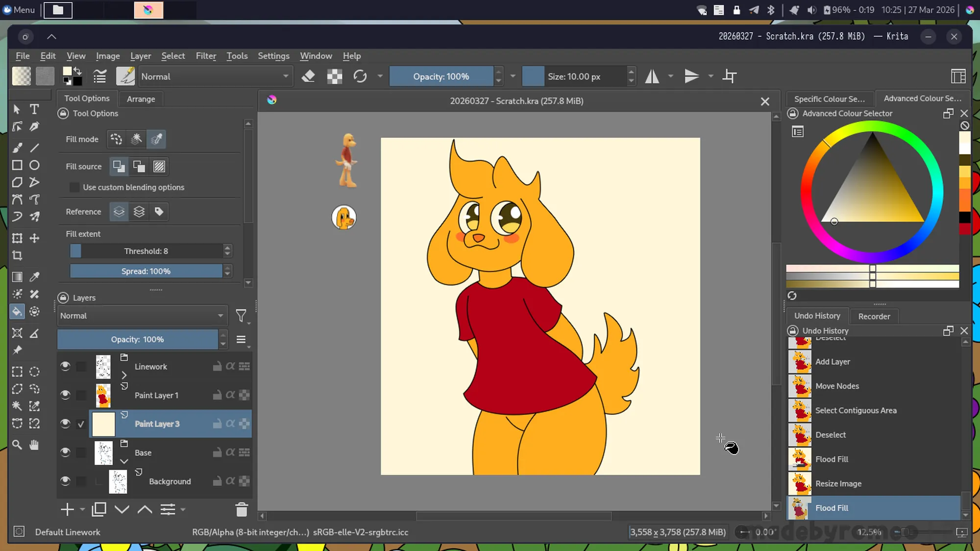Select the Zoom tool magnifier
Viewport: 980px width, 551px height.
17,445
